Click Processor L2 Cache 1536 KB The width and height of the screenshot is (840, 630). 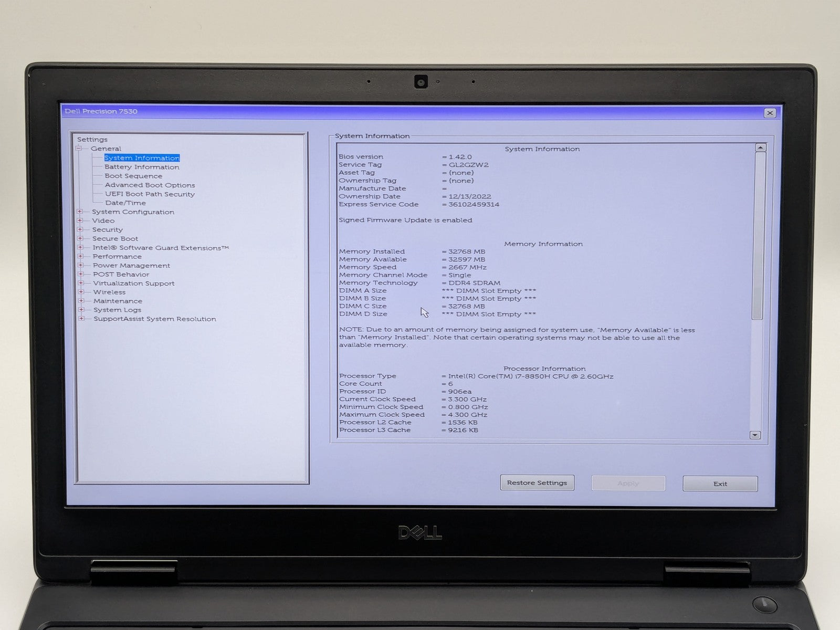coord(463,422)
